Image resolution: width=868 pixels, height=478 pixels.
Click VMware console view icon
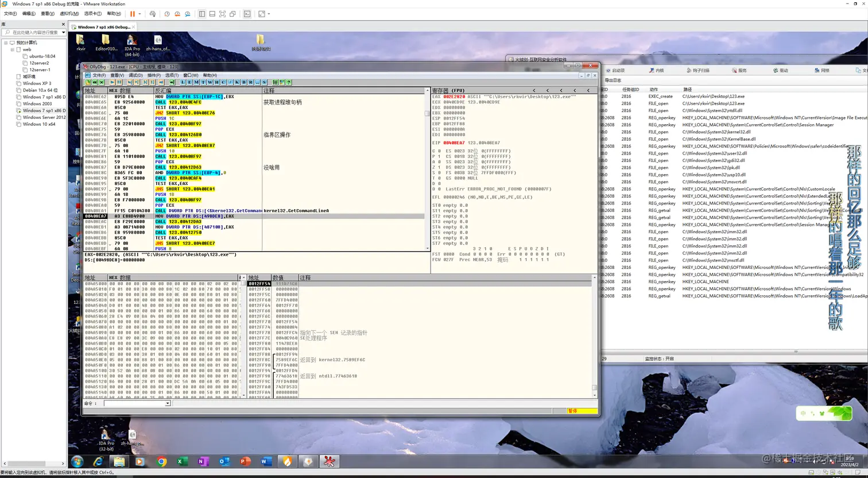pyautogui.click(x=247, y=14)
